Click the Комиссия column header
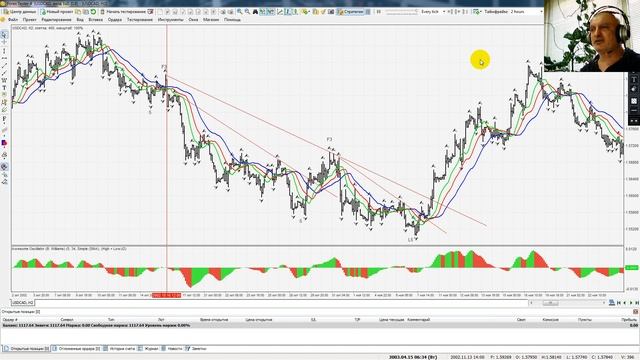 click(x=551, y=320)
